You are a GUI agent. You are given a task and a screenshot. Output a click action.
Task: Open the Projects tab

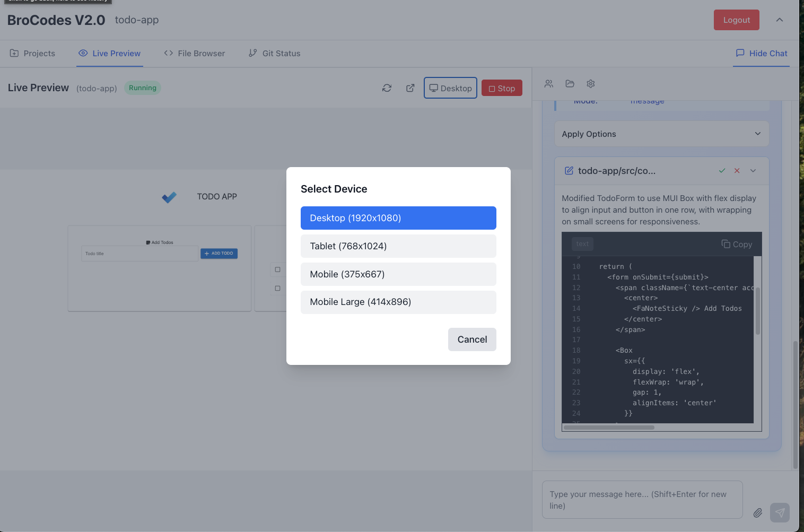click(x=32, y=54)
